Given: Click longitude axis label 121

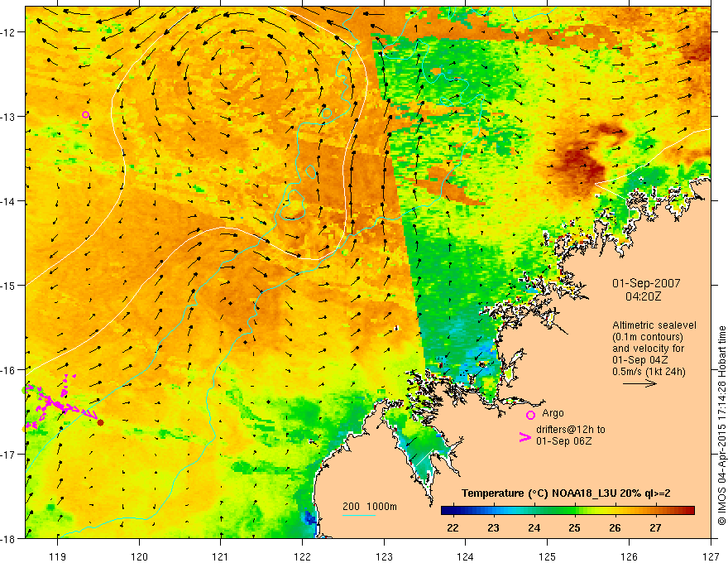Looking at the screenshot, I should tap(221, 556).
